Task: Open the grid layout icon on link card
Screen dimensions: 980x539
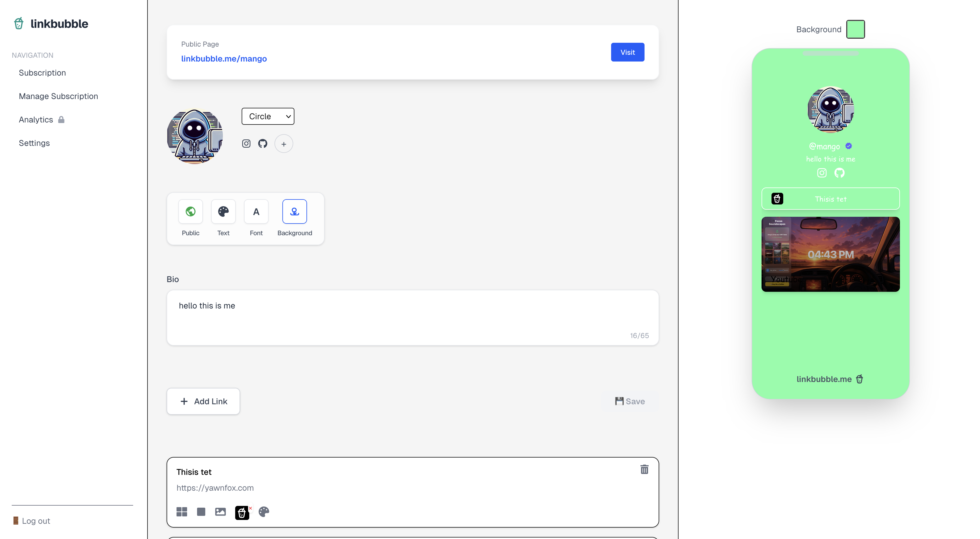Action: tap(182, 512)
